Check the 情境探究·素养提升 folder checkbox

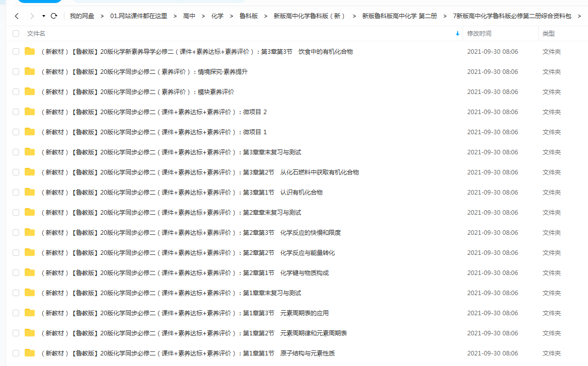(16, 71)
